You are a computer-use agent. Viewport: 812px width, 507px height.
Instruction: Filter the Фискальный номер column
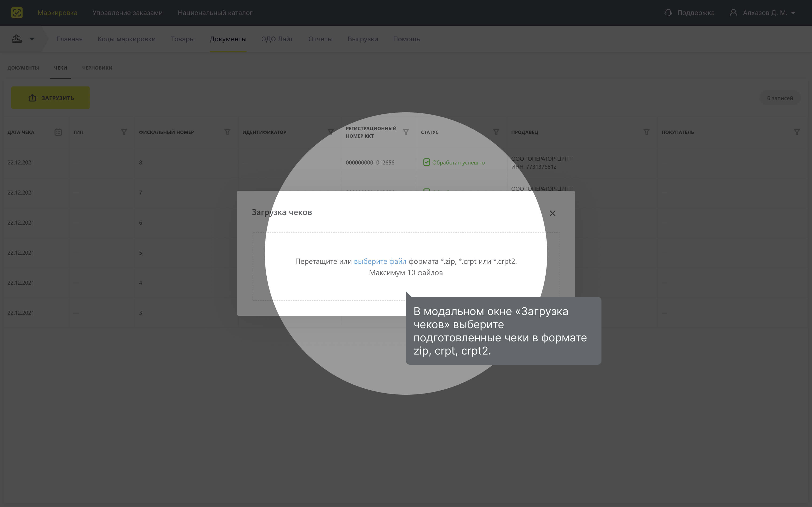[x=227, y=132]
